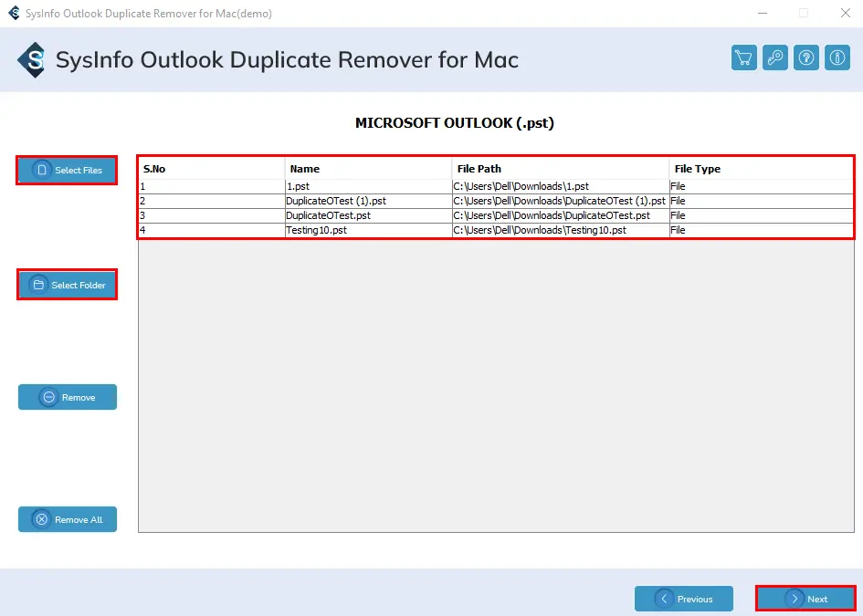Click serial number 4 cell
This screenshot has height=616, width=863.
[212, 230]
